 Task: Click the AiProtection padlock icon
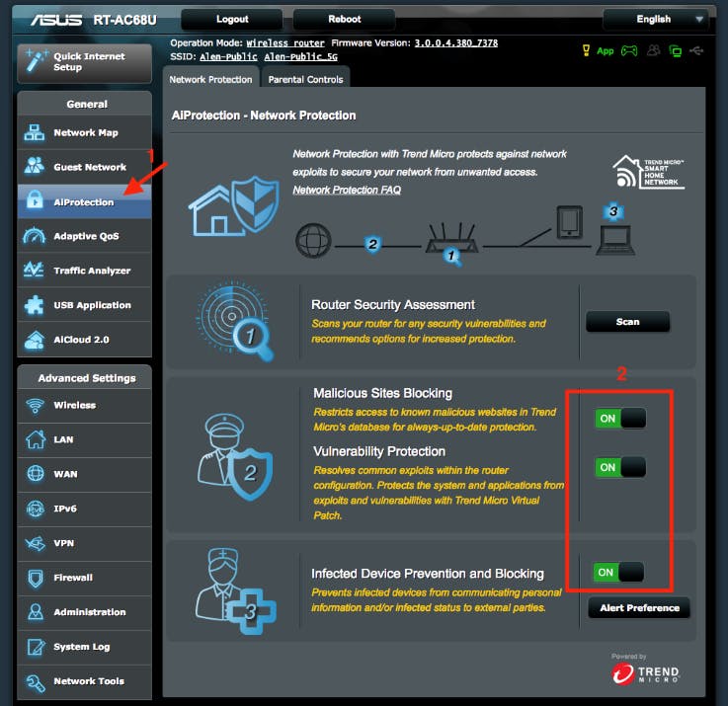[x=35, y=199]
